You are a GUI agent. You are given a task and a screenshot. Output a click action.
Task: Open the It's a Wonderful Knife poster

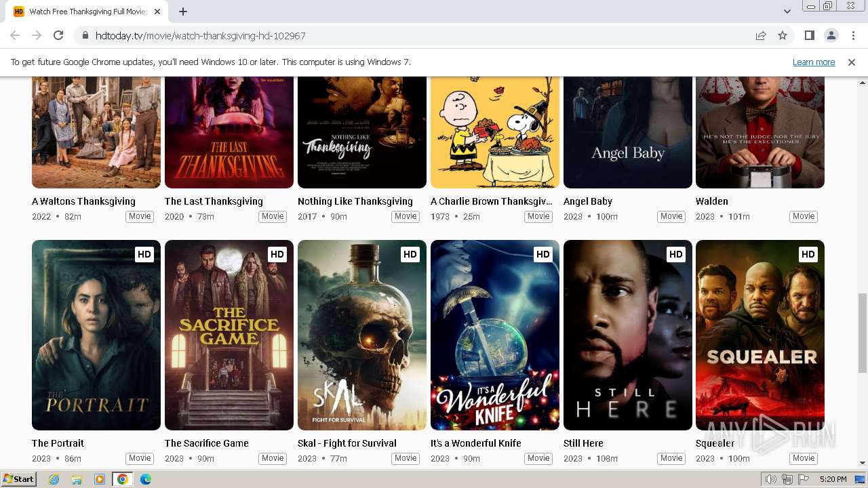tap(495, 335)
